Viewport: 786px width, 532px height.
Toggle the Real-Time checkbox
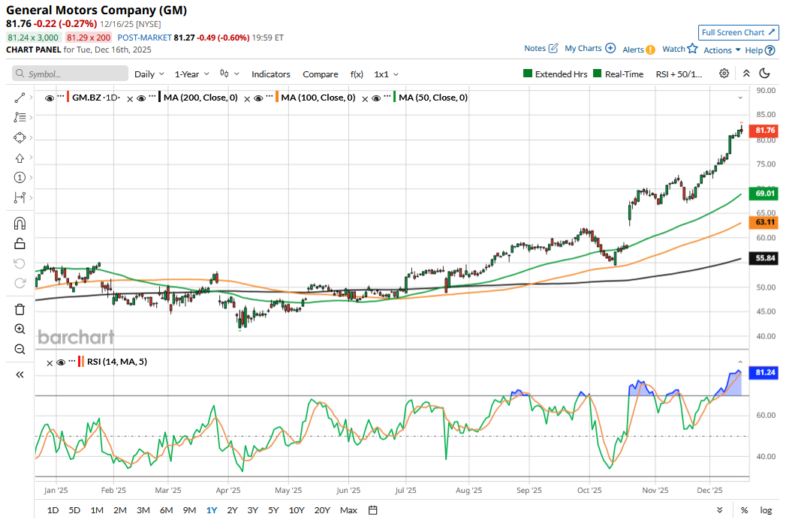[598, 74]
